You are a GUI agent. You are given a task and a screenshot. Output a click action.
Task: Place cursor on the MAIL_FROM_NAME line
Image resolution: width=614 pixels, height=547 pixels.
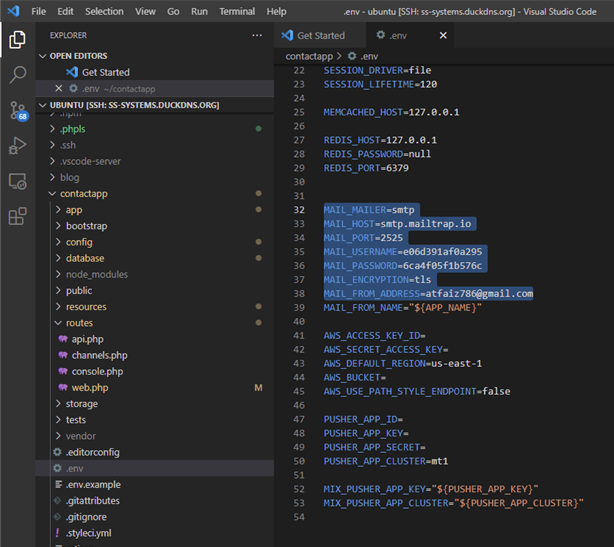[x=402, y=308]
